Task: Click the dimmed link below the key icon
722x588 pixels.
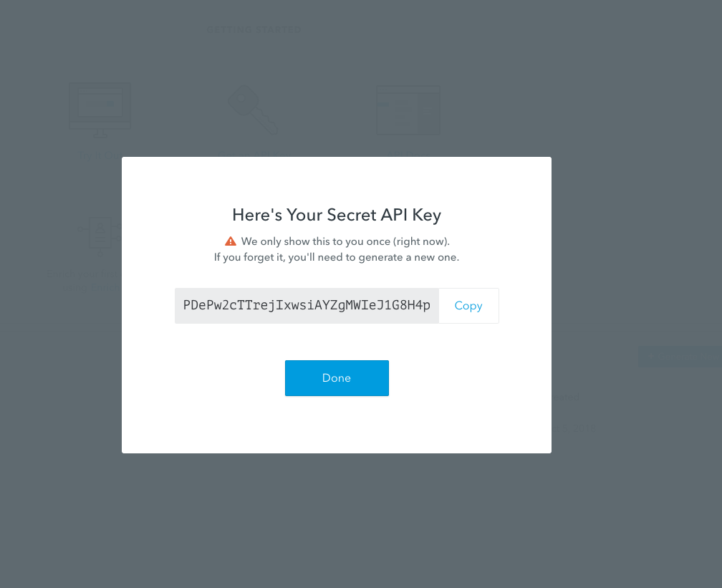Action: (x=251, y=153)
